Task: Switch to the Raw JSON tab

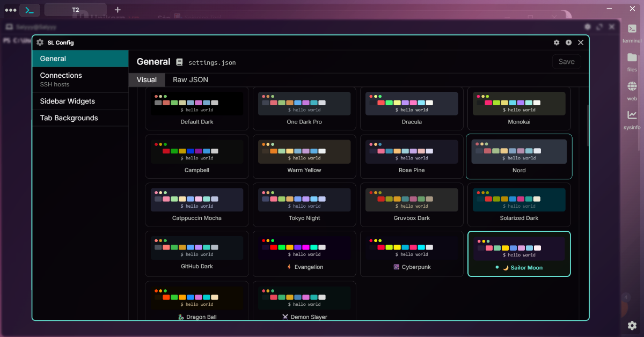Action: tap(189, 79)
